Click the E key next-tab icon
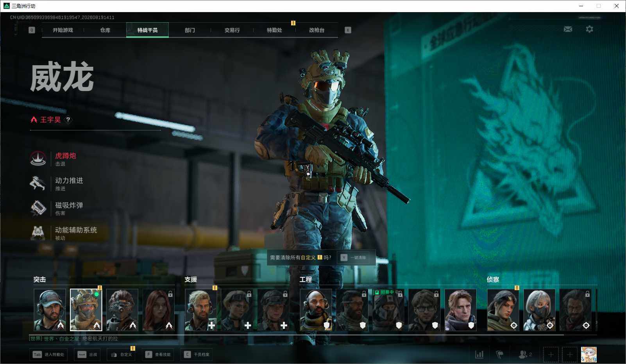Screen dimensions: 626x364 [348, 30]
